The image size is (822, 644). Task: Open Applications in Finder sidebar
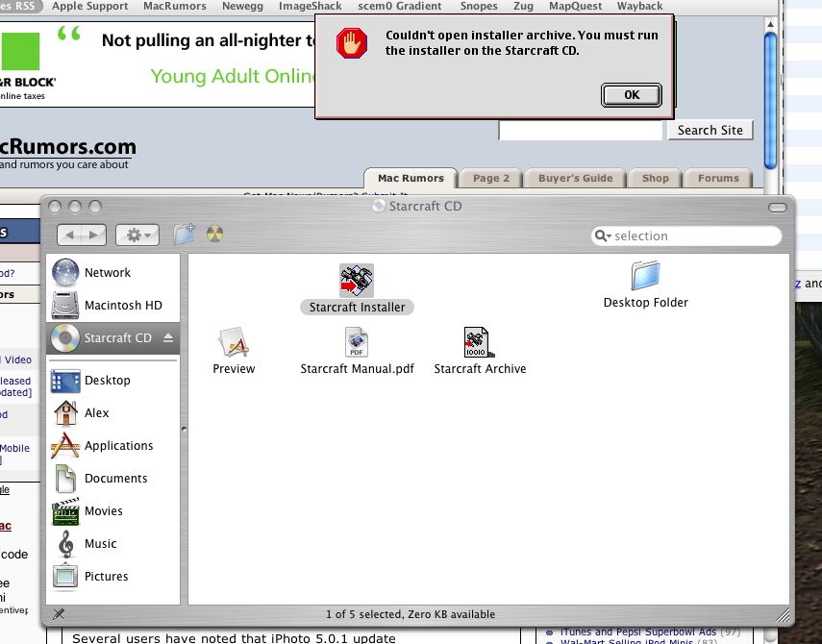pos(112,445)
